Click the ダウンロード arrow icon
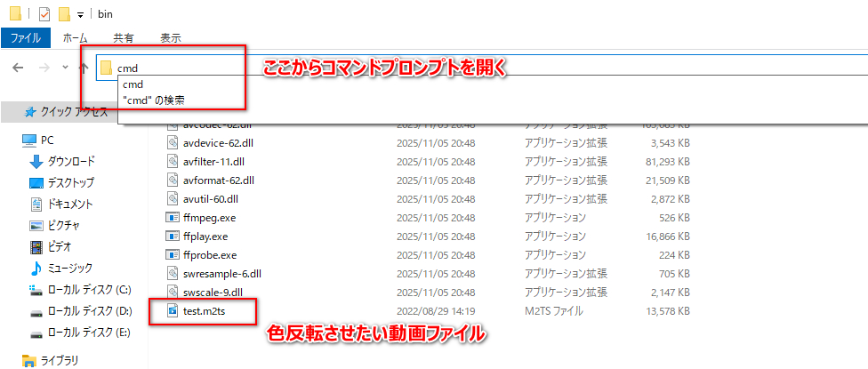The height and width of the screenshot is (369, 868). (36, 162)
